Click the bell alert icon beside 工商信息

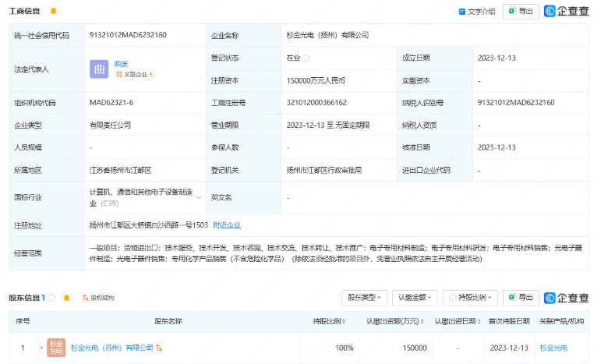tap(53, 11)
